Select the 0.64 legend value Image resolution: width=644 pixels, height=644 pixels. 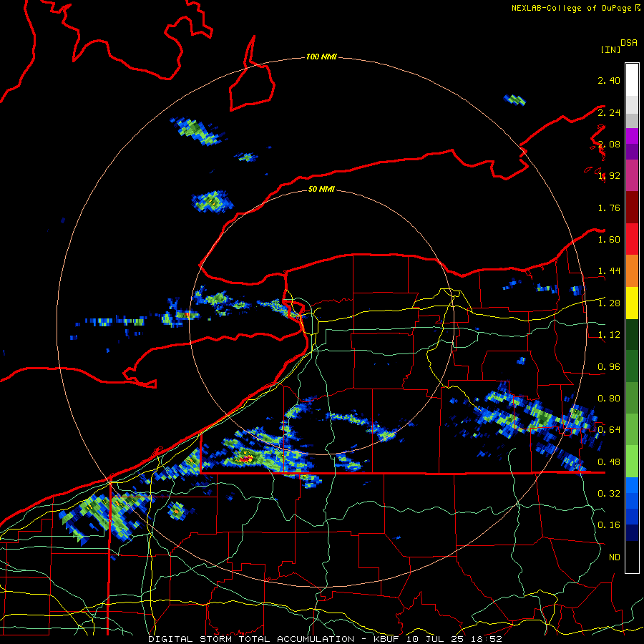coord(609,430)
